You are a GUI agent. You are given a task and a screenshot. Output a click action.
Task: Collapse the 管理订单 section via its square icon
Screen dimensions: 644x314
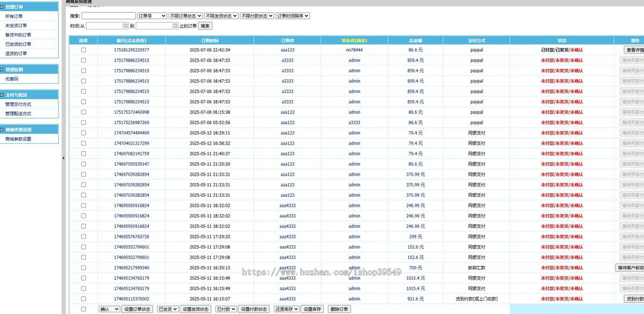(x=2, y=6)
